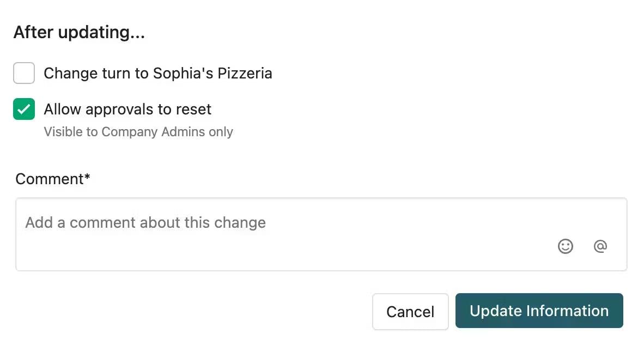Click the Cancel button

[x=410, y=311]
